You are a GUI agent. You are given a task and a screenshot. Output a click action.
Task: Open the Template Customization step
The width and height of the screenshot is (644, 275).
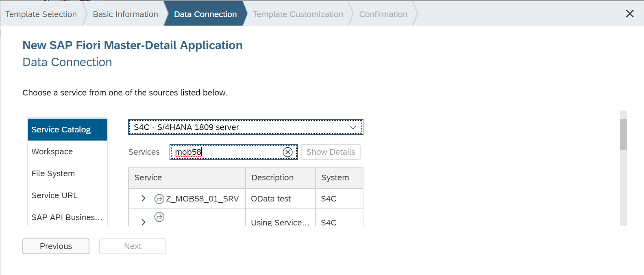pyautogui.click(x=298, y=14)
